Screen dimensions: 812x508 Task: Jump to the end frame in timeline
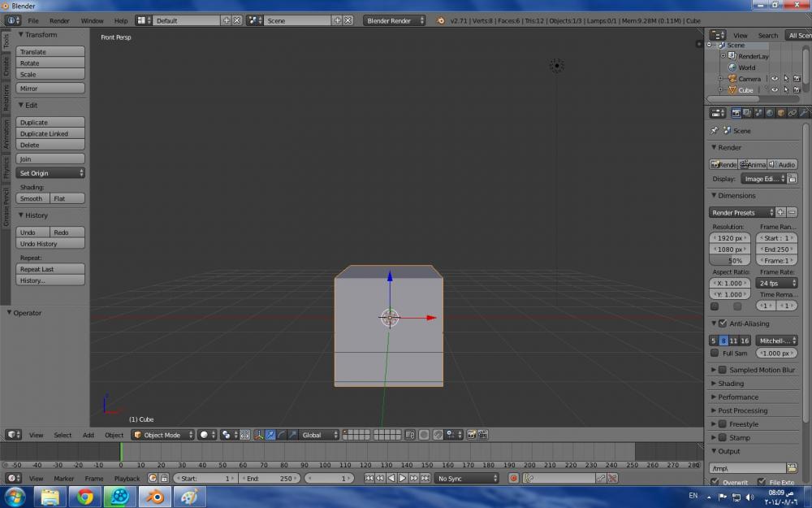[x=425, y=479]
